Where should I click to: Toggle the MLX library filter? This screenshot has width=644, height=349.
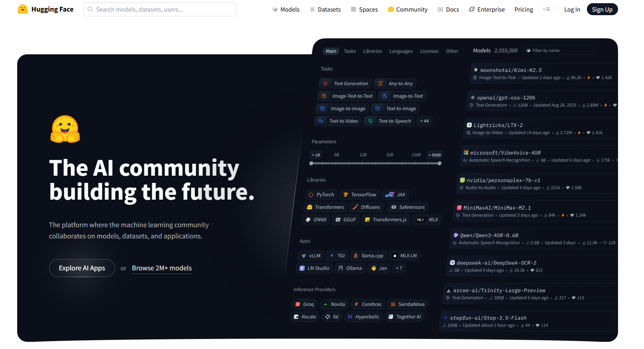click(427, 220)
